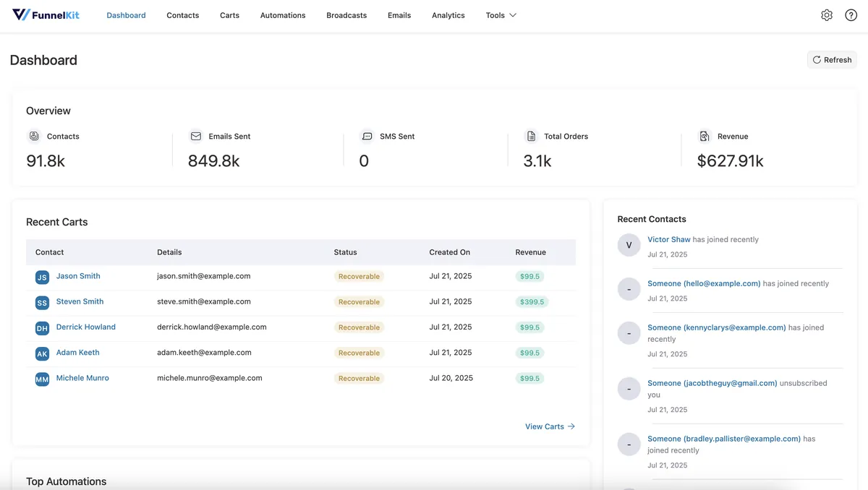The height and width of the screenshot is (490, 868).
Task: Open the Dashboard nav tab
Action: pos(126,15)
